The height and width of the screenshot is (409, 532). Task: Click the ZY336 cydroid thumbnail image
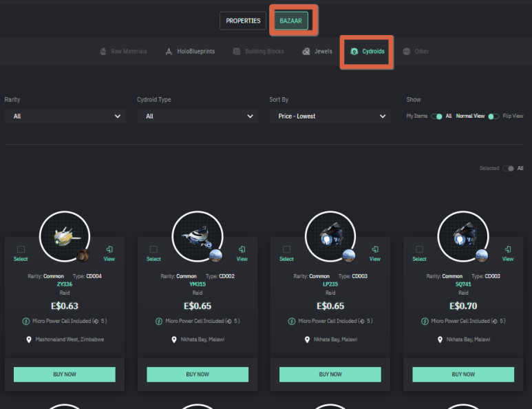65,237
